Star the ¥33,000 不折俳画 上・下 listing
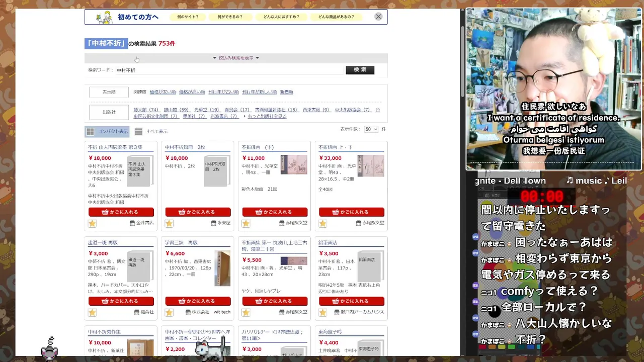Screen dimensions: 644x362 pyautogui.click(x=323, y=223)
